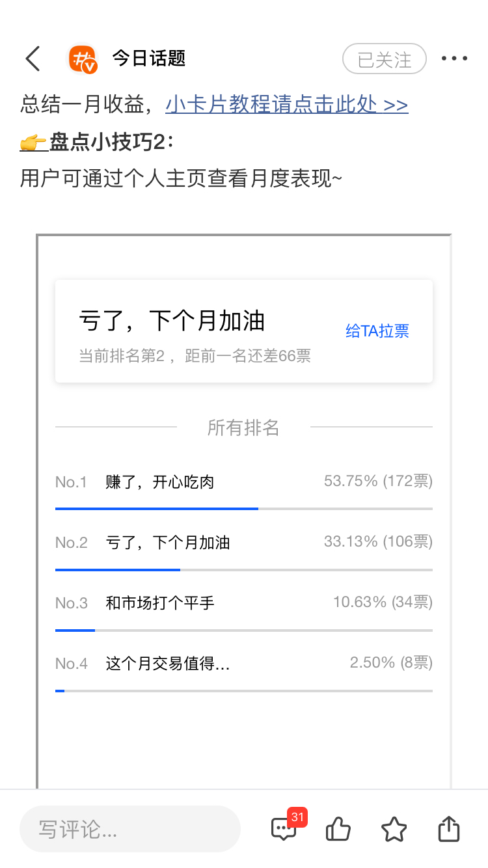
Task: Open the 小卡片教程请点击此处 link
Action: (287, 104)
